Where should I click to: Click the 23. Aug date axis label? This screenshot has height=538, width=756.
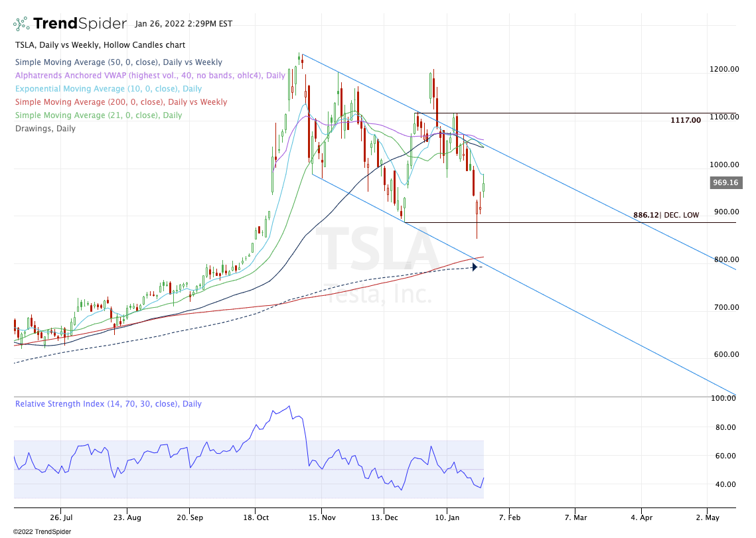pyautogui.click(x=127, y=517)
